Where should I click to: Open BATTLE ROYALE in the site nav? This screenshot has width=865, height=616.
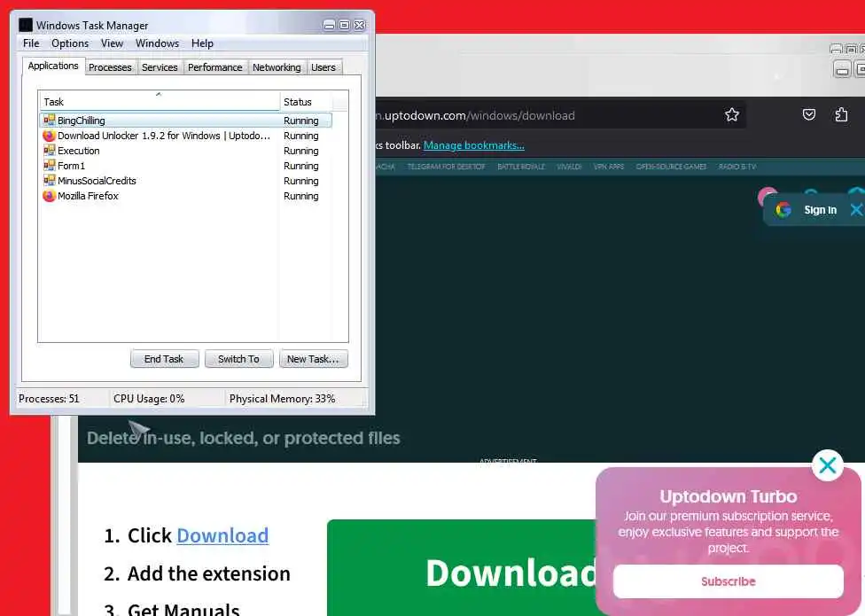pyautogui.click(x=521, y=167)
